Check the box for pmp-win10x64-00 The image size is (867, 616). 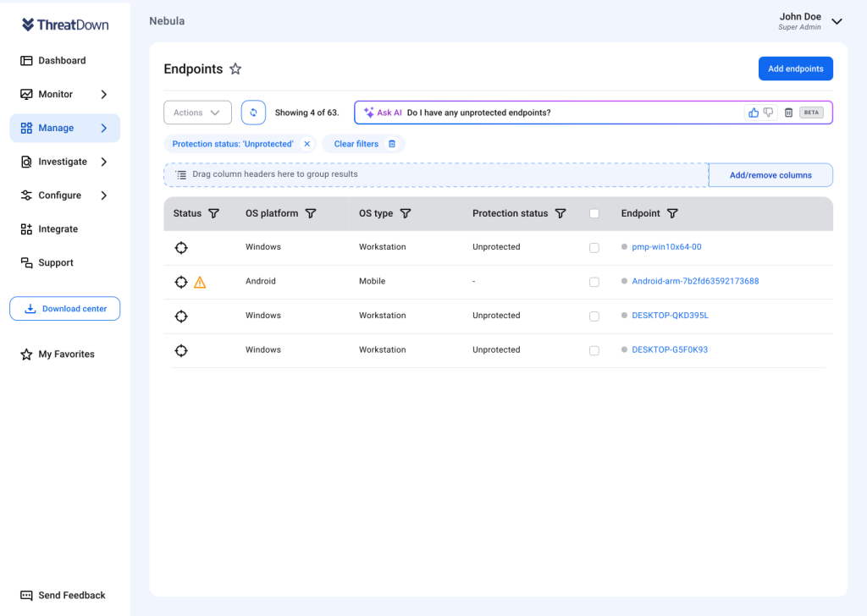(594, 248)
